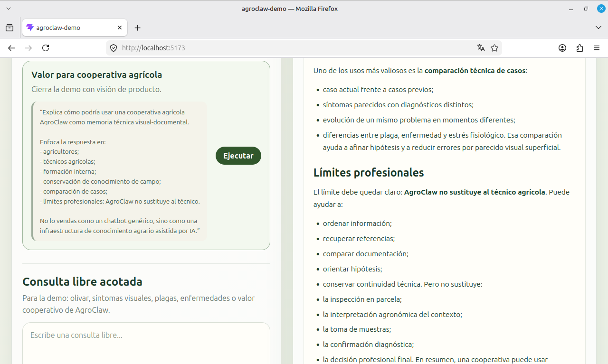The height and width of the screenshot is (364, 608).
Task: Expand the list all tabs chevron
Action: pyautogui.click(x=598, y=28)
